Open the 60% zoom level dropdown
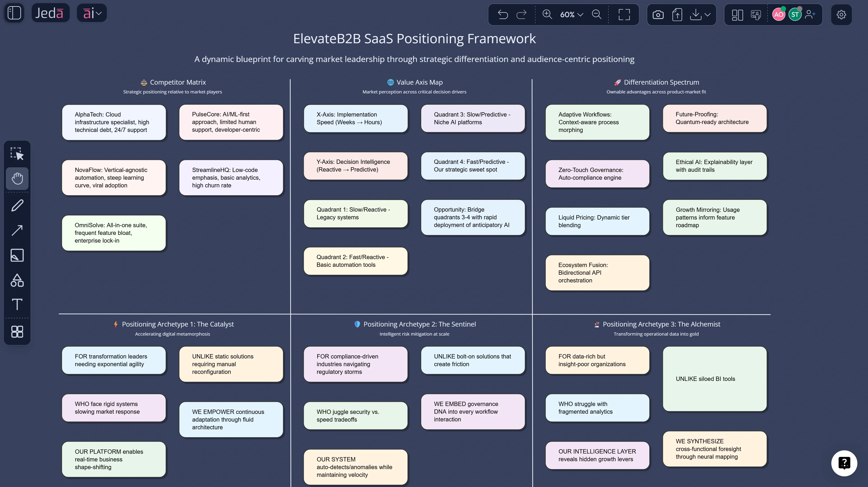The width and height of the screenshot is (868, 487). click(x=570, y=14)
